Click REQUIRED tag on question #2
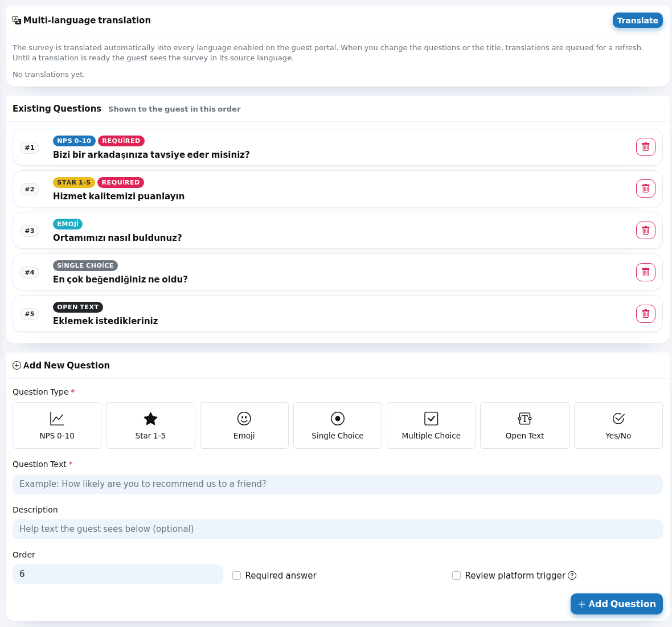The width and height of the screenshot is (672, 627). point(121,182)
